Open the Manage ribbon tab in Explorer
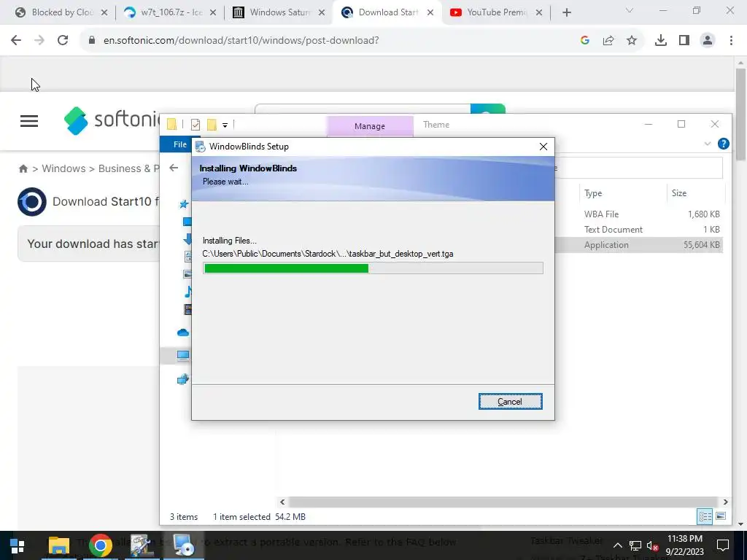 click(x=370, y=126)
